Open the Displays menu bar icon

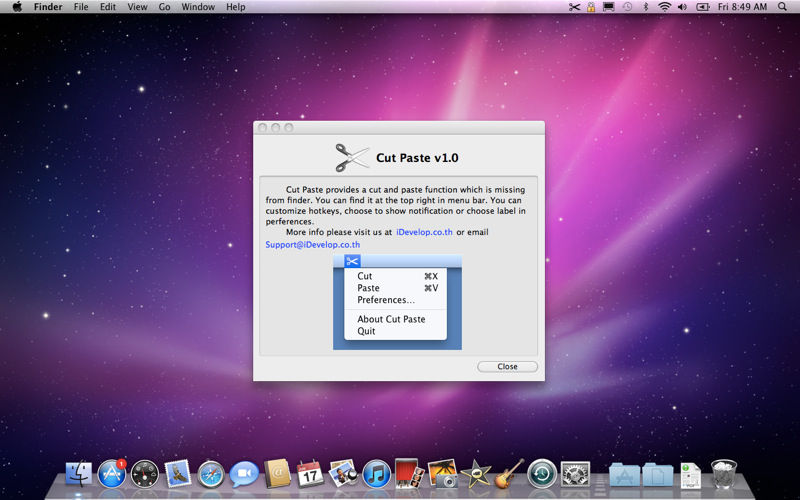click(x=609, y=7)
